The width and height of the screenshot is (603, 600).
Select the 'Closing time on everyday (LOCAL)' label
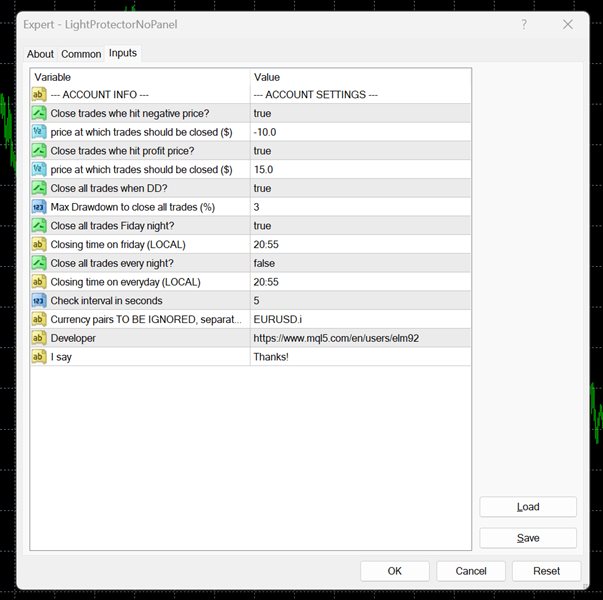pyautogui.click(x=125, y=282)
